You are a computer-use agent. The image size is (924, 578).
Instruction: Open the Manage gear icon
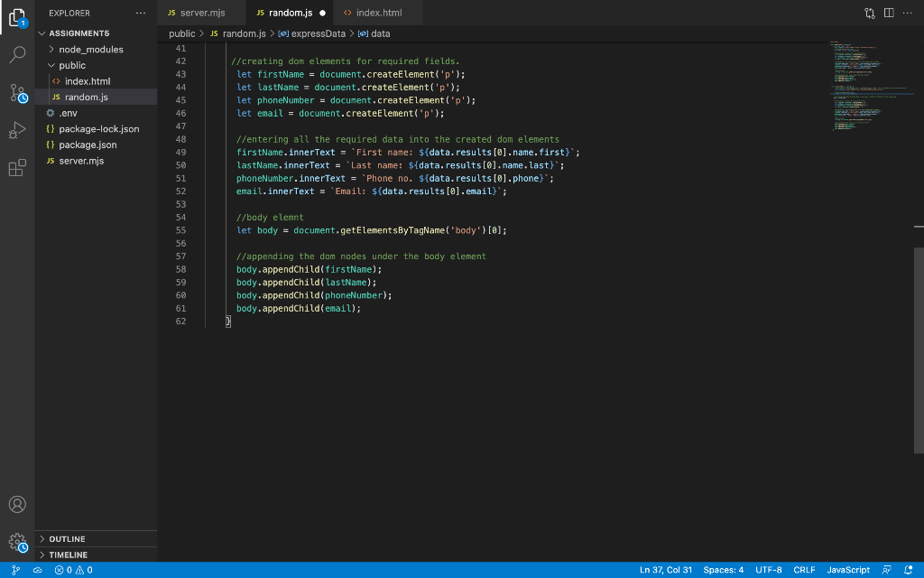point(17,542)
